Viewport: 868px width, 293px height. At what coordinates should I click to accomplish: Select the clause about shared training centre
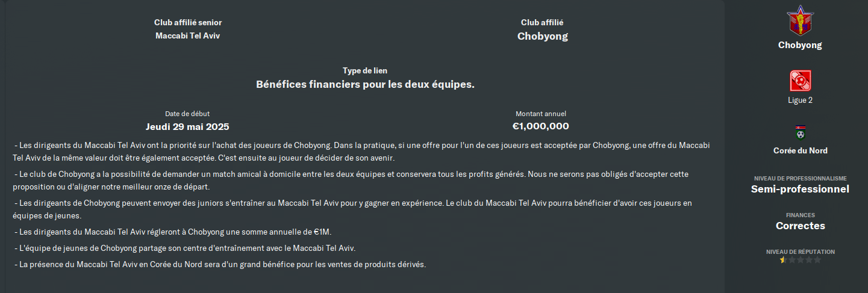click(188, 248)
